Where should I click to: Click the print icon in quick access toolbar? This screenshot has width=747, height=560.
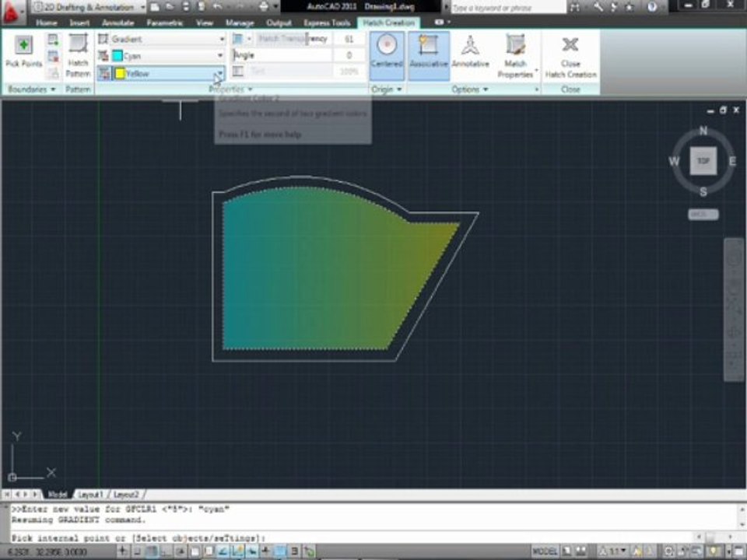[264, 7]
